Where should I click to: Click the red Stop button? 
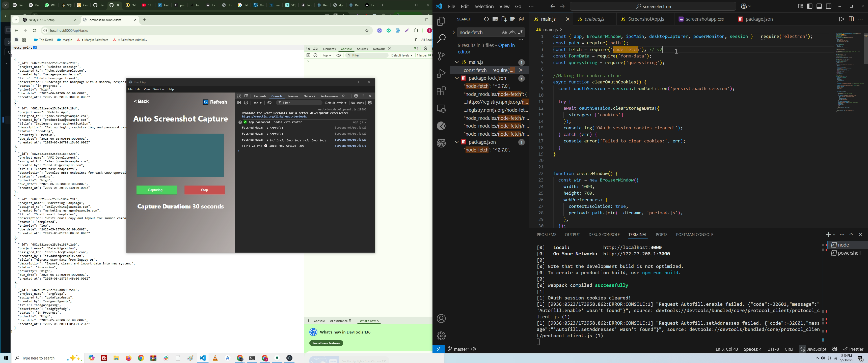tap(205, 190)
